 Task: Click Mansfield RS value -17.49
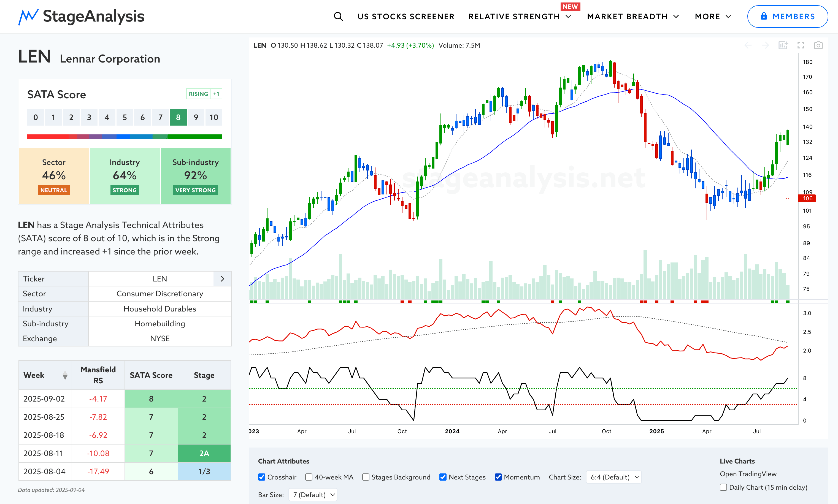coord(98,472)
